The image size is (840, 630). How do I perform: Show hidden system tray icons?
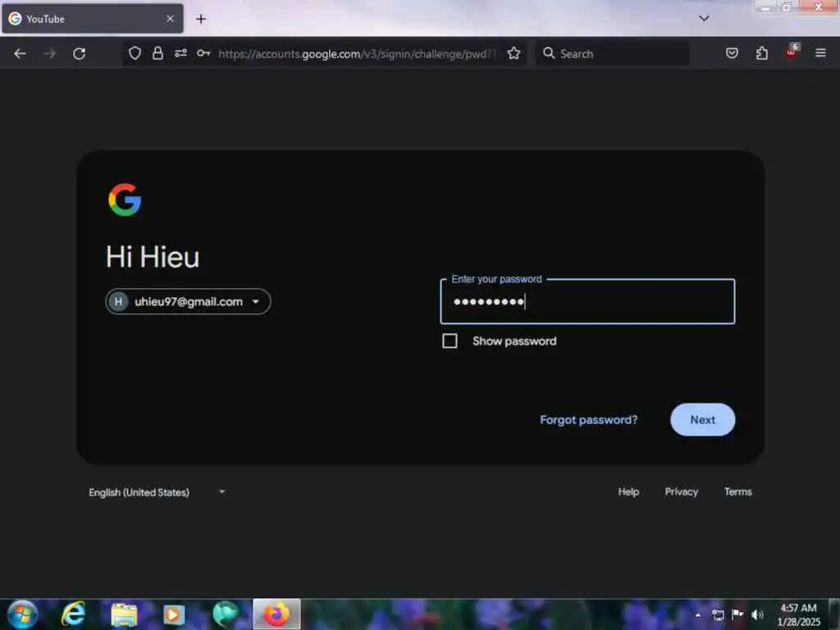698,615
